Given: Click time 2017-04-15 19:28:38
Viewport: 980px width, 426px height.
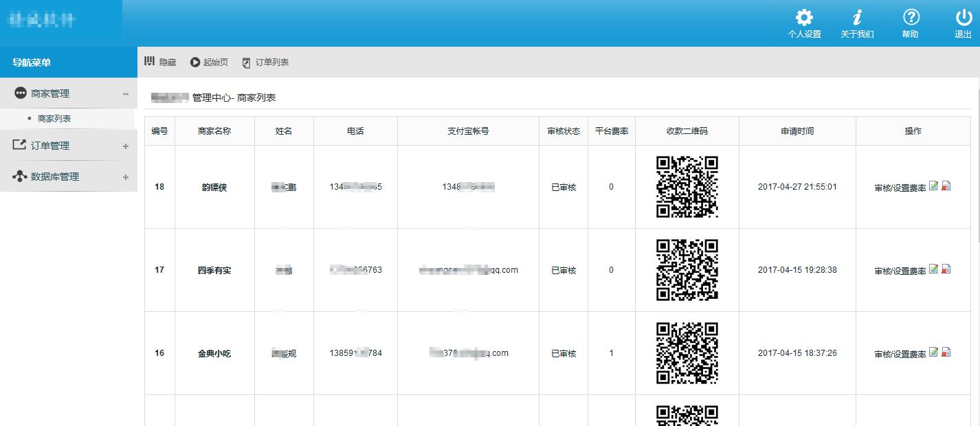Looking at the screenshot, I should (x=797, y=270).
